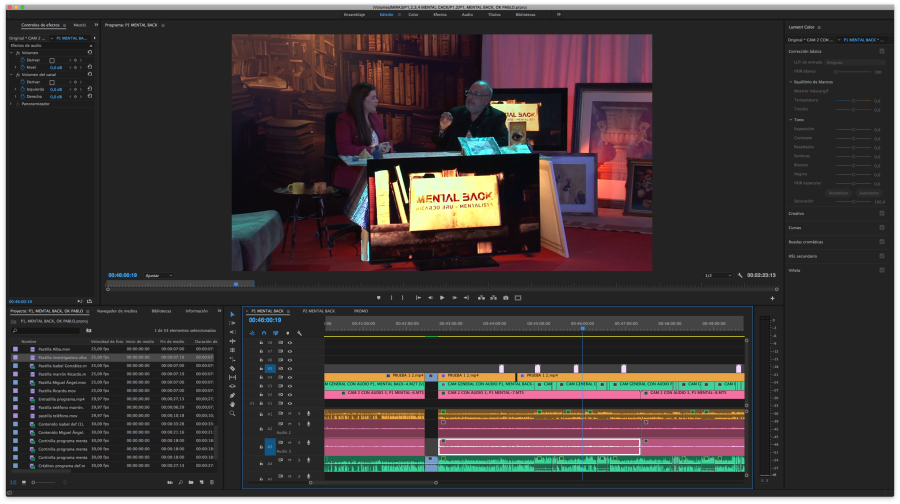
Task: Select the Track Select Forward tool
Action: point(232,323)
